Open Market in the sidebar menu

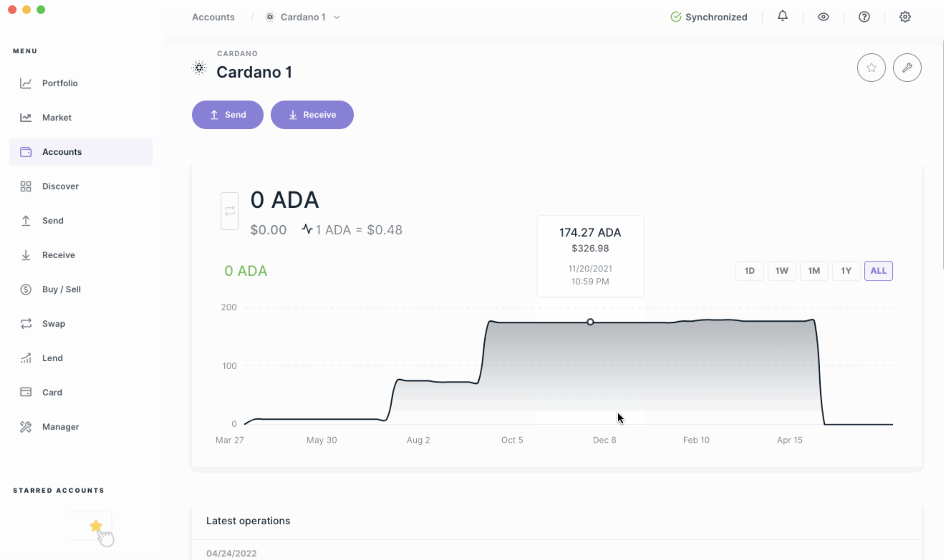click(x=57, y=117)
